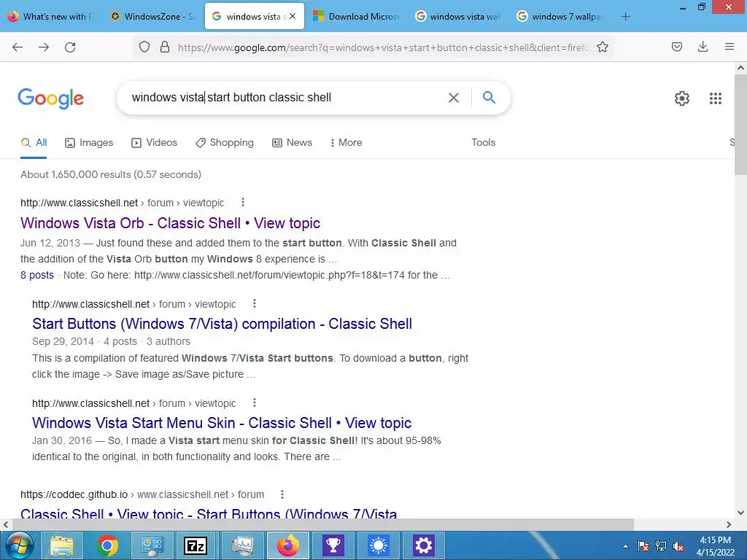Clear the Google search box text
This screenshot has height=560, width=747.
pyautogui.click(x=454, y=98)
